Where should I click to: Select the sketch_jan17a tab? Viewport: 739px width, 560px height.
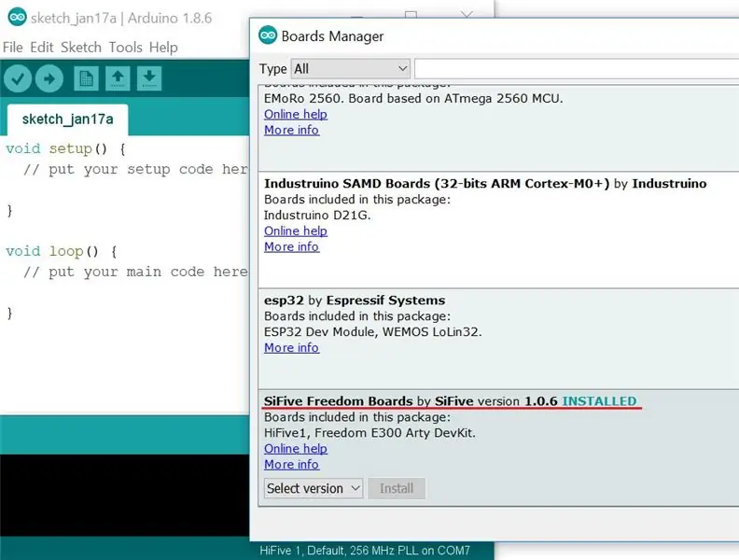[x=67, y=119]
